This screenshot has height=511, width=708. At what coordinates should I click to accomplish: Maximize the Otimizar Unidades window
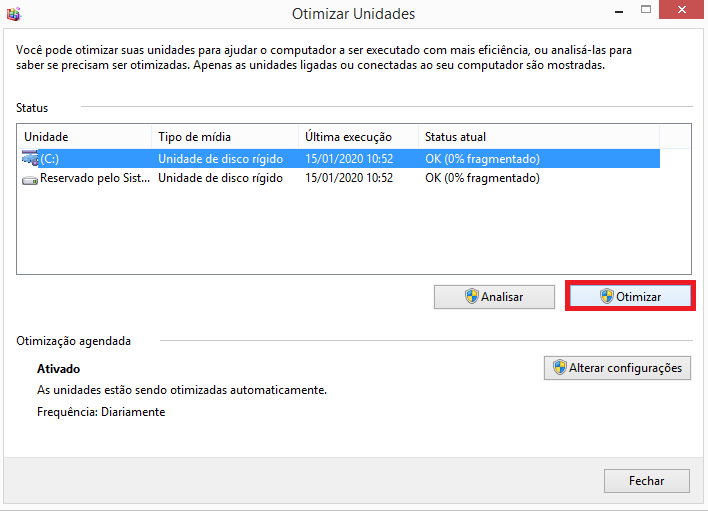tap(646, 9)
